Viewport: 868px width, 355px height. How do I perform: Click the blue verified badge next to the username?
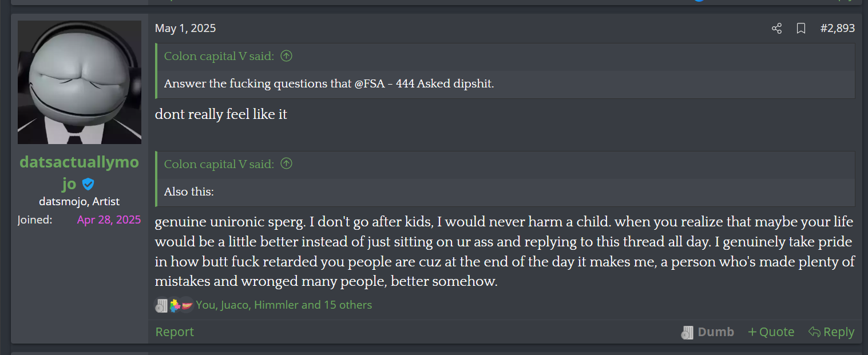88,184
